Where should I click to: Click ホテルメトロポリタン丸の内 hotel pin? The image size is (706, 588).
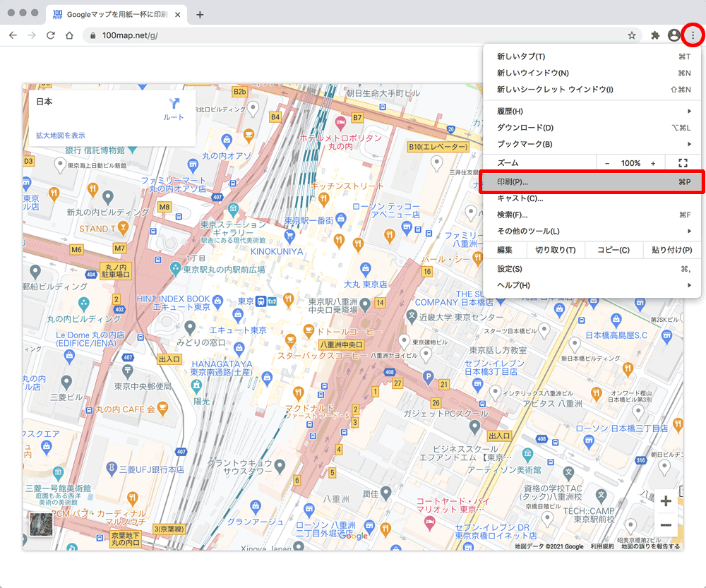click(x=340, y=122)
